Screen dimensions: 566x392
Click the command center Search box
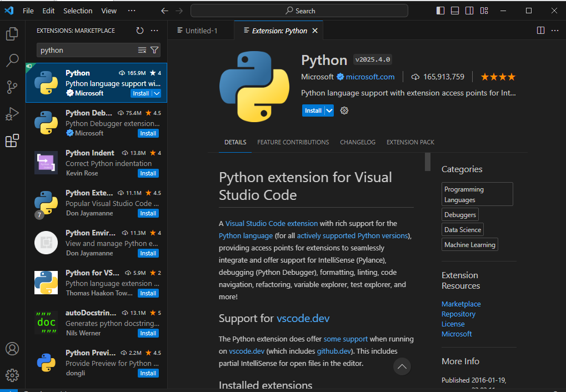coord(299,11)
